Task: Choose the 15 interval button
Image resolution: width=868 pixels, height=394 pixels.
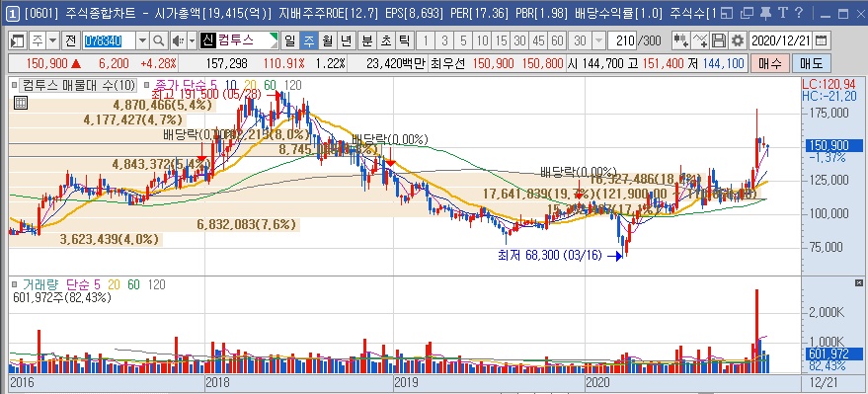Action: 501,40
